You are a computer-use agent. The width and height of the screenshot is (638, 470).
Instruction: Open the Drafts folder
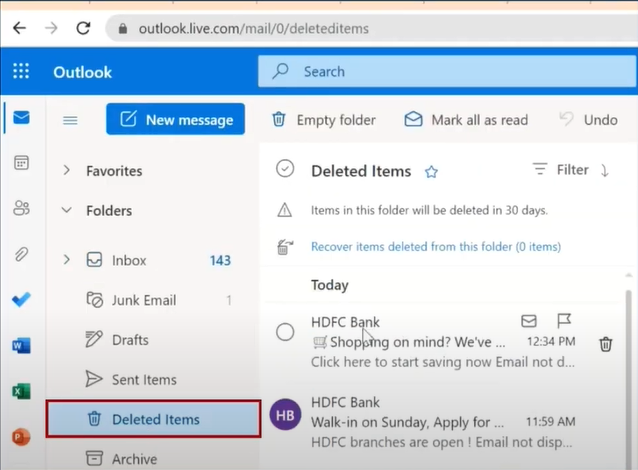pos(153,339)
